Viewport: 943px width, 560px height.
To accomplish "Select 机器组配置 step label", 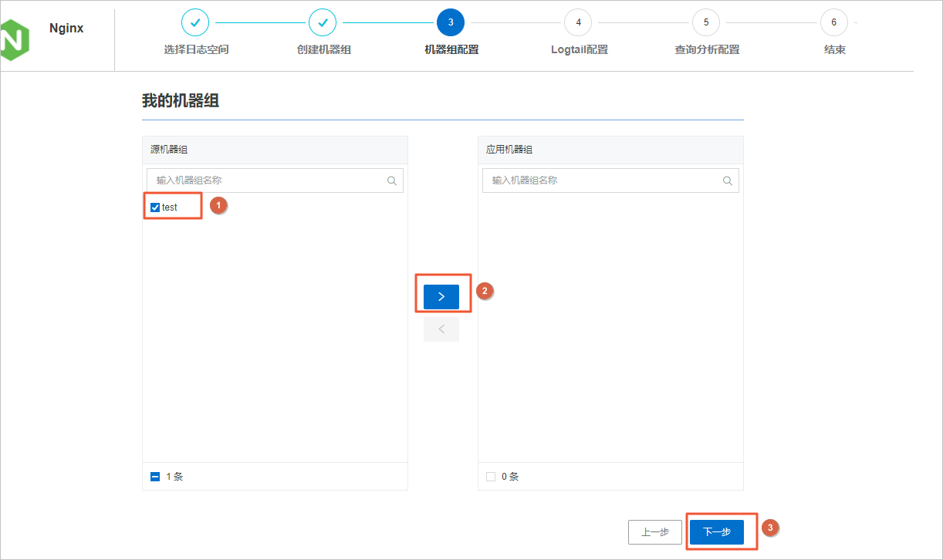I will (x=451, y=49).
